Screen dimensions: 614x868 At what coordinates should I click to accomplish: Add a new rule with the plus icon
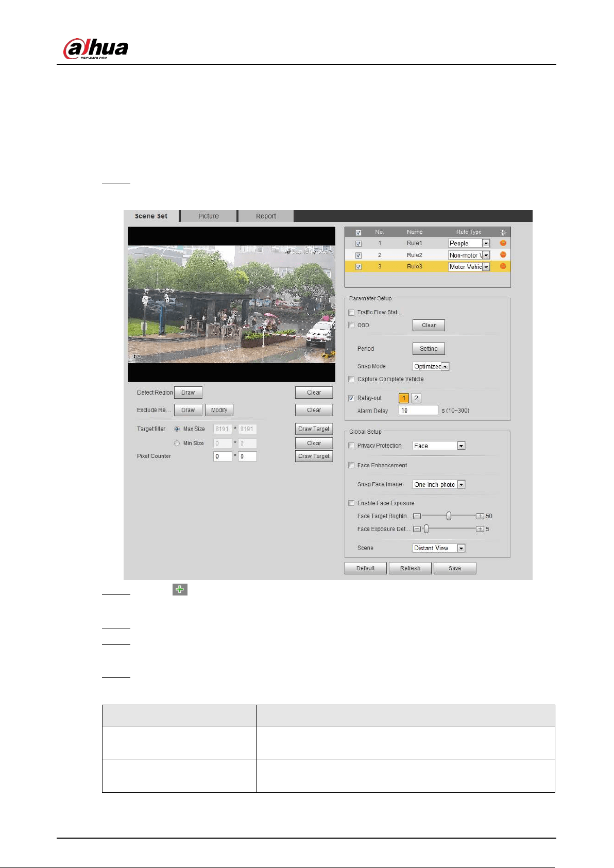coord(503,232)
